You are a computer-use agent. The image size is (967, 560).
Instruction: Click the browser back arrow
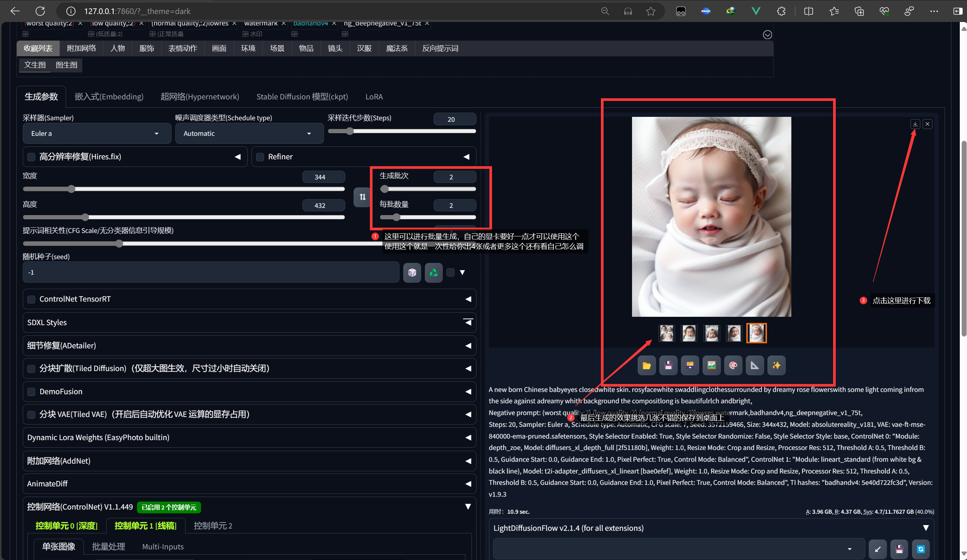pos(15,11)
